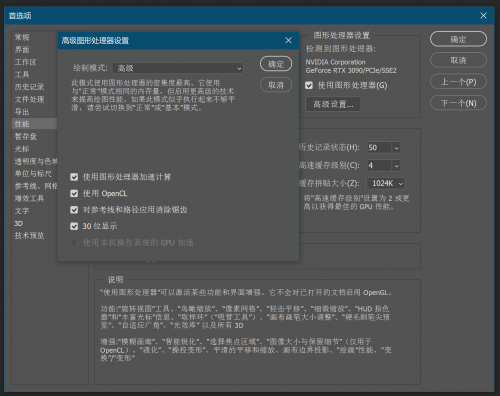Select 常规 in the preferences sidebar

[22, 37]
